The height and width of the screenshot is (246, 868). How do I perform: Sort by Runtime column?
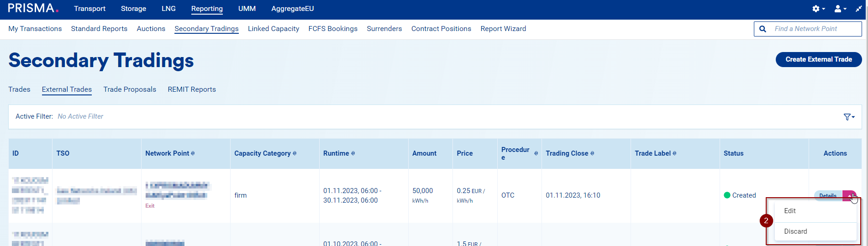353,153
